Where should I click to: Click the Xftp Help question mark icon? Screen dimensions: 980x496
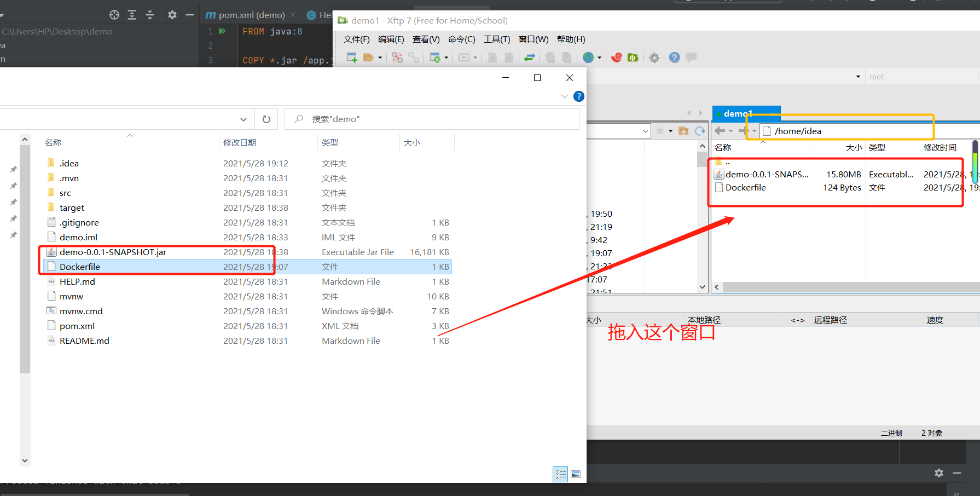pyautogui.click(x=675, y=57)
